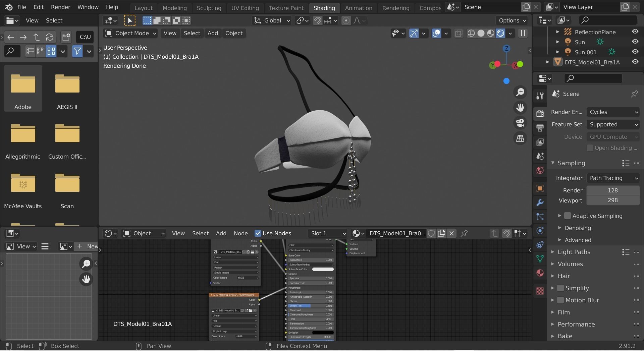Adjust the Sheen Tint slider

coord(310,306)
